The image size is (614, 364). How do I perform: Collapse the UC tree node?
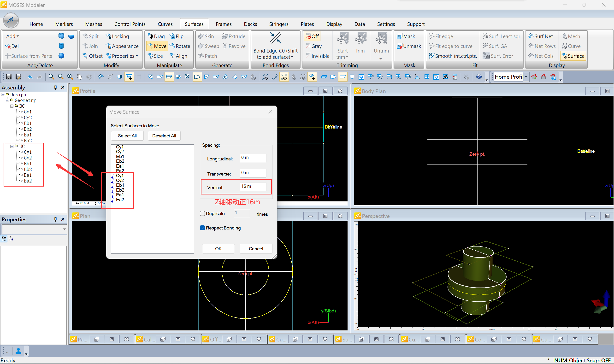12,146
